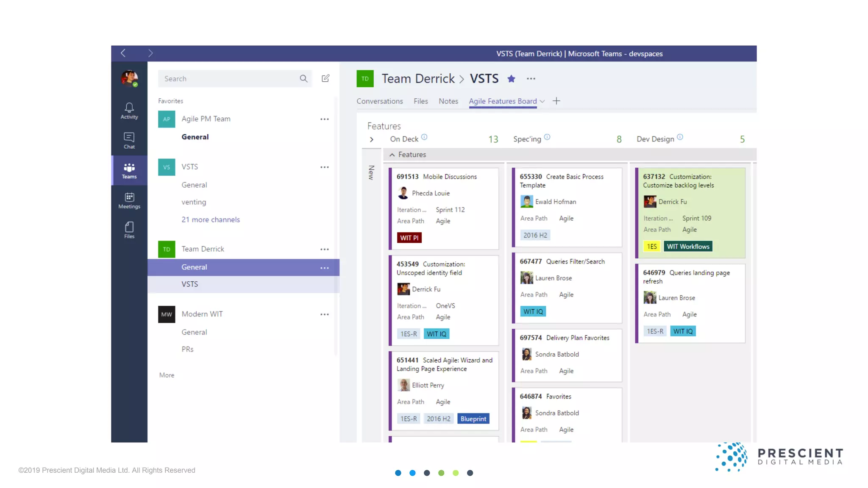Open more options for Agile PM Team
The width and height of the screenshot is (868, 488).
[325, 119]
